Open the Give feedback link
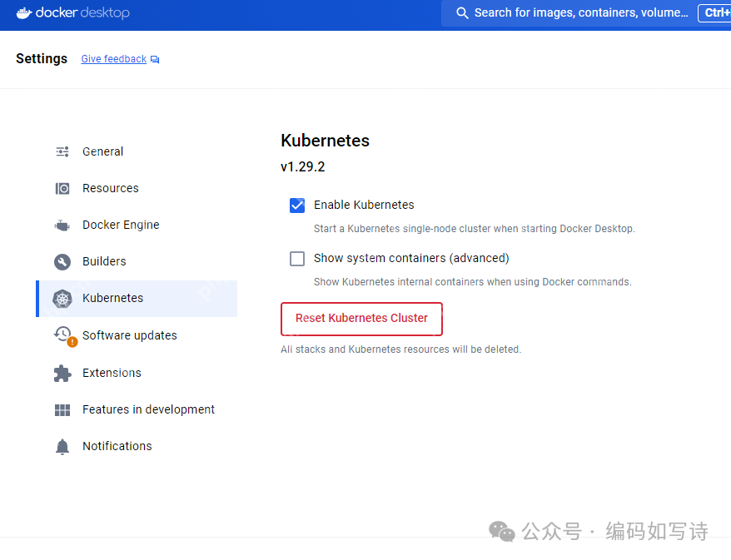Screen dimensions: 731x560 pos(113,59)
